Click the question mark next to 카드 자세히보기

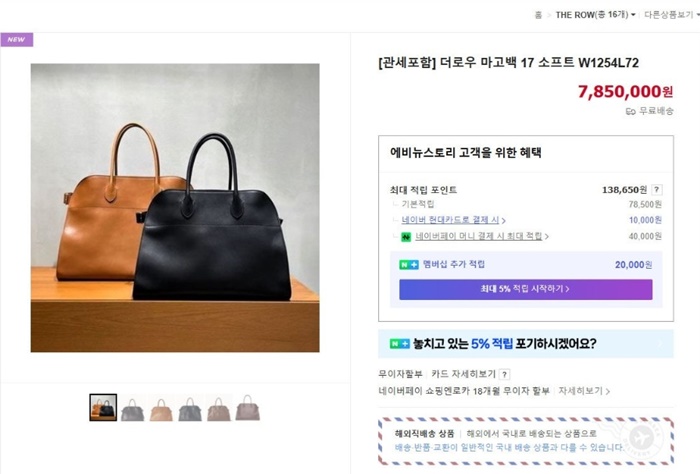[x=504, y=374]
